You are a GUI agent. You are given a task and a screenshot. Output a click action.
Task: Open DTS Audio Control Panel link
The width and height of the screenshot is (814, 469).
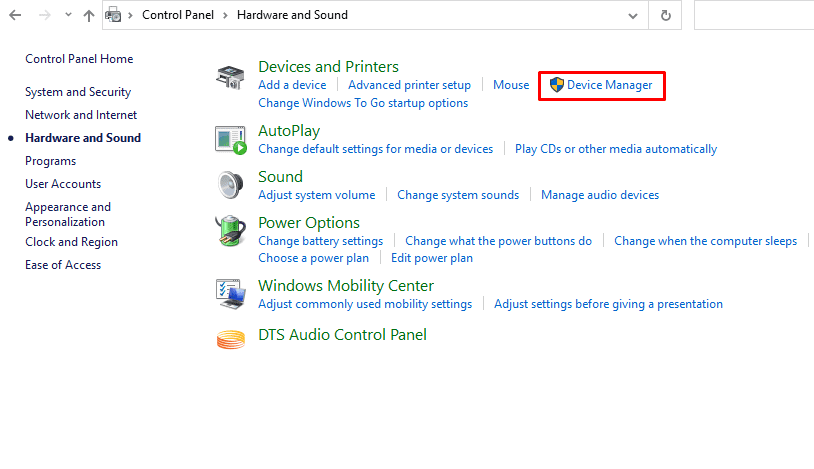pos(342,335)
